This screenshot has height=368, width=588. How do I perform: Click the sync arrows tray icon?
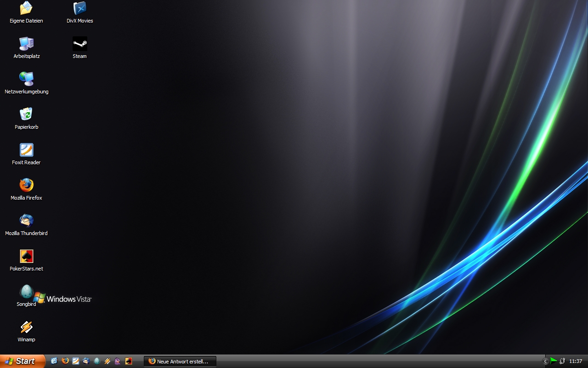(562, 361)
